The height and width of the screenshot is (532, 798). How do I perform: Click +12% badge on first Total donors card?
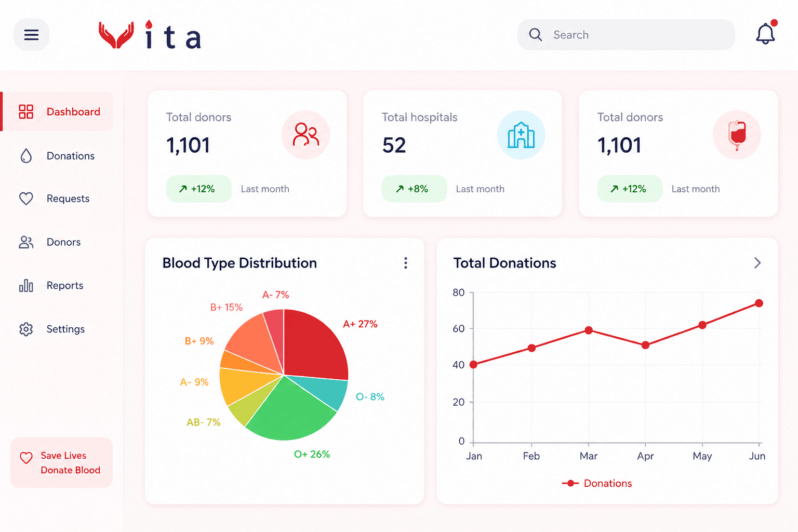(198, 189)
